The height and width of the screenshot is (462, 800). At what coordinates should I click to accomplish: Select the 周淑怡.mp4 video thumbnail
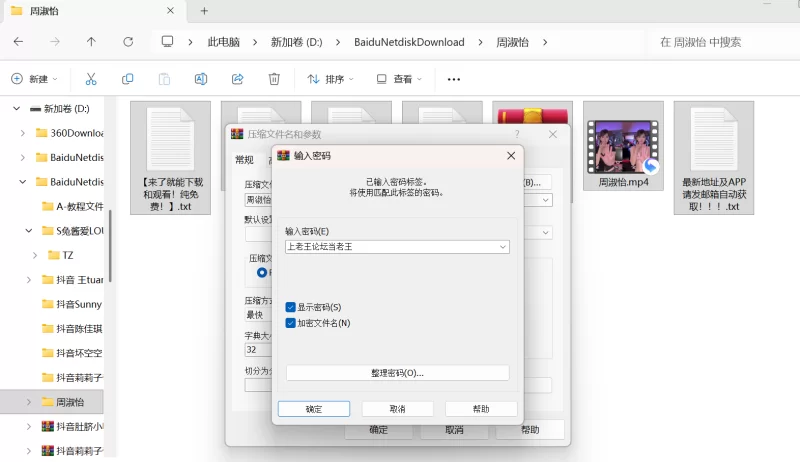[623, 147]
